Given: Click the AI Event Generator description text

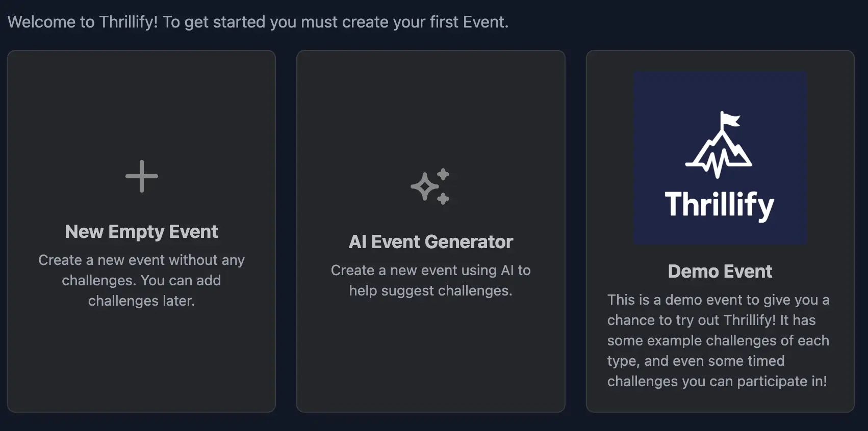Looking at the screenshot, I should pyautogui.click(x=431, y=280).
